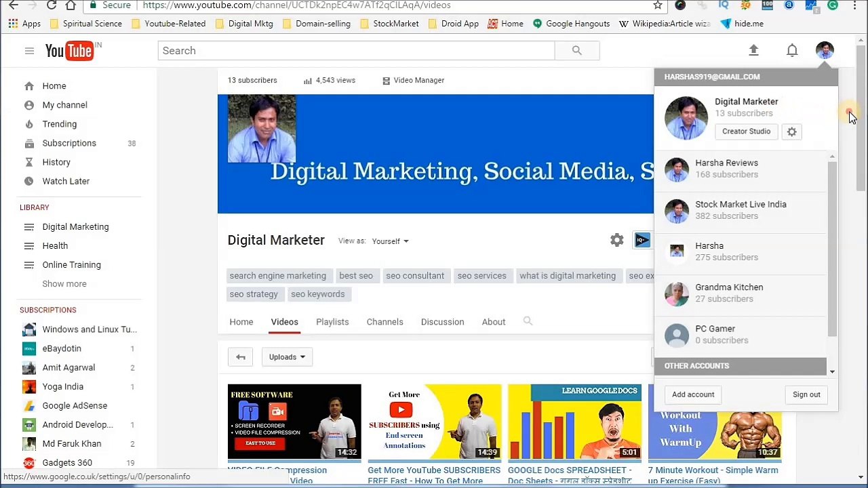Open the Spiritual Science bookmark folder
The height and width of the screenshot is (488, 868).
pyautogui.click(x=85, y=24)
